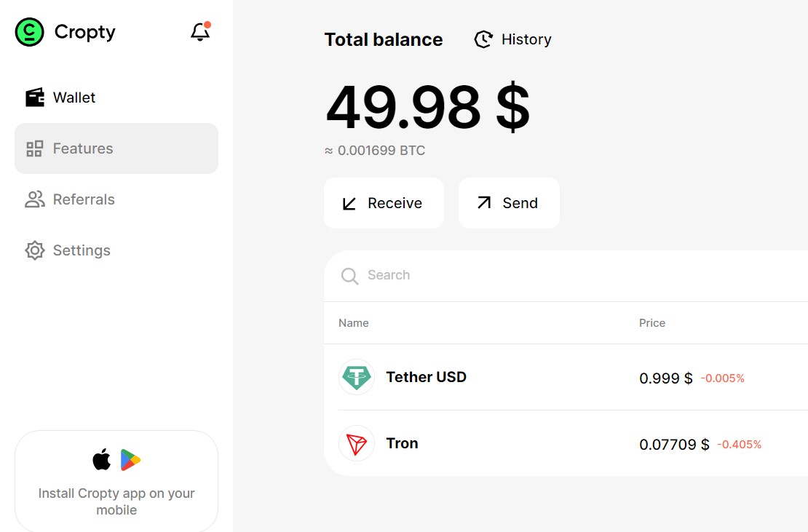Click the Cropty logo icon
This screenshot has width=808, height=532.
coord(29,31)
